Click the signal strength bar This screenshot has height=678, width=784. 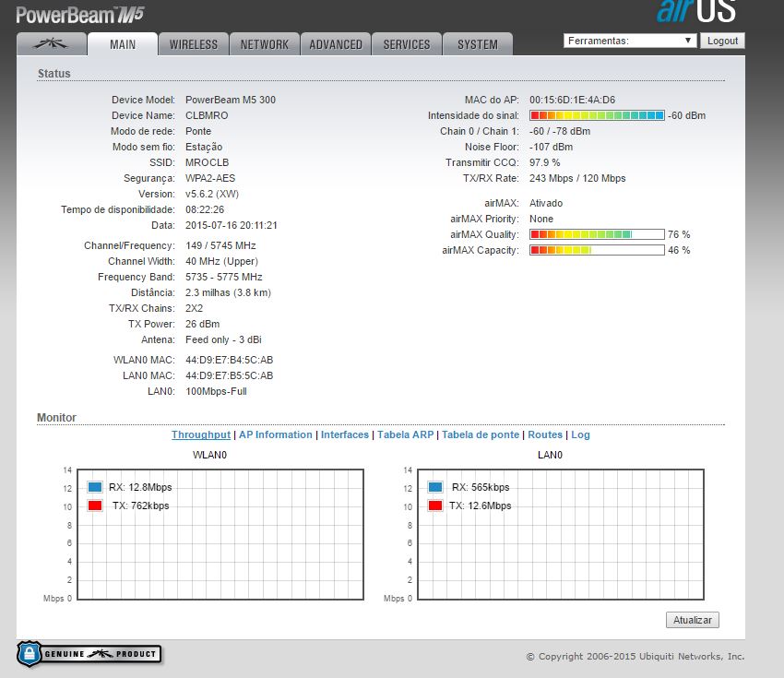597,115
